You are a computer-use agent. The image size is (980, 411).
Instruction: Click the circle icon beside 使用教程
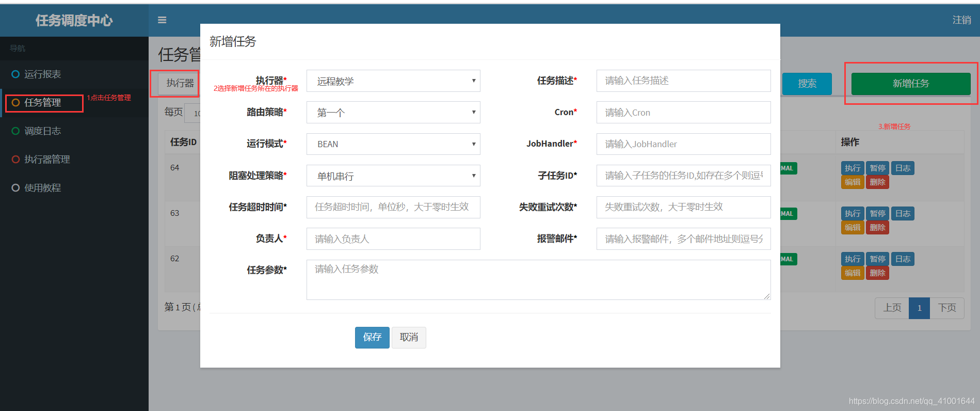15,188
